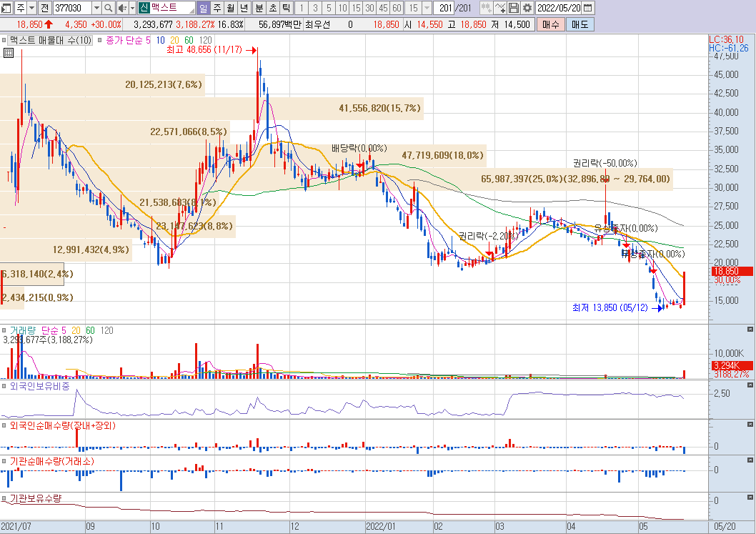Close the foreign net buy volume panel
The image size is (756, 534).
(x=750, y=425)
